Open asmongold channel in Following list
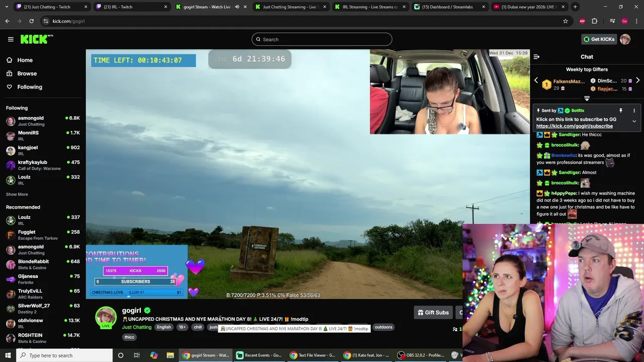 pos(43,121)
